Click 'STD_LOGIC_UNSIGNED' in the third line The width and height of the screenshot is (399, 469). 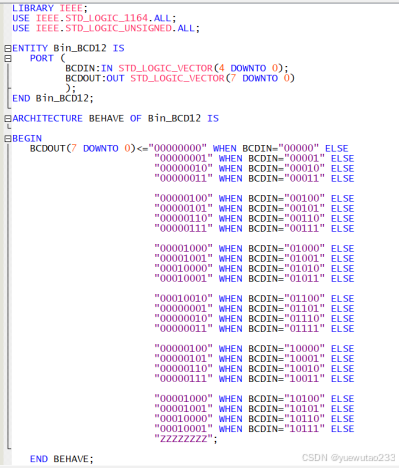coord(119,28)
